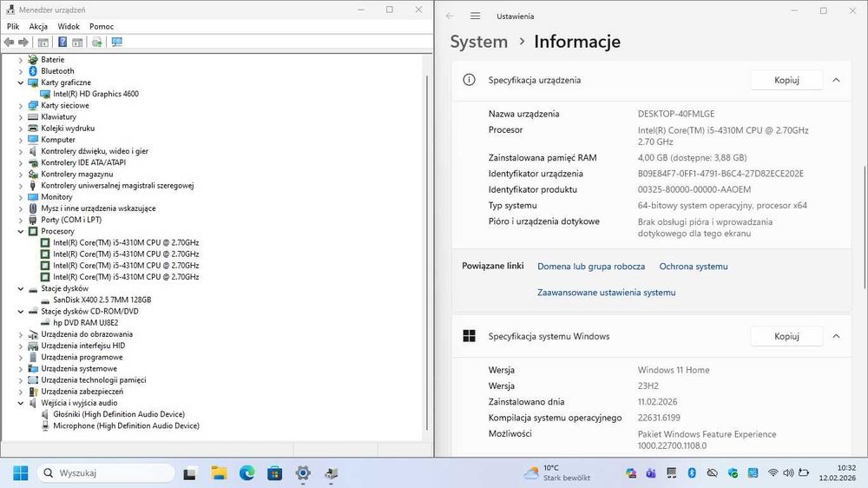868x488 pixels.
Task: Click the Settings window vertical scrollbar
Action: pos(864,228)
